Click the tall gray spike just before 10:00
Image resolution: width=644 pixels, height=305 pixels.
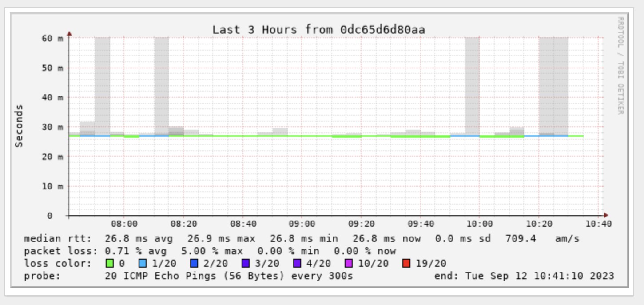[x=472, y=84]
